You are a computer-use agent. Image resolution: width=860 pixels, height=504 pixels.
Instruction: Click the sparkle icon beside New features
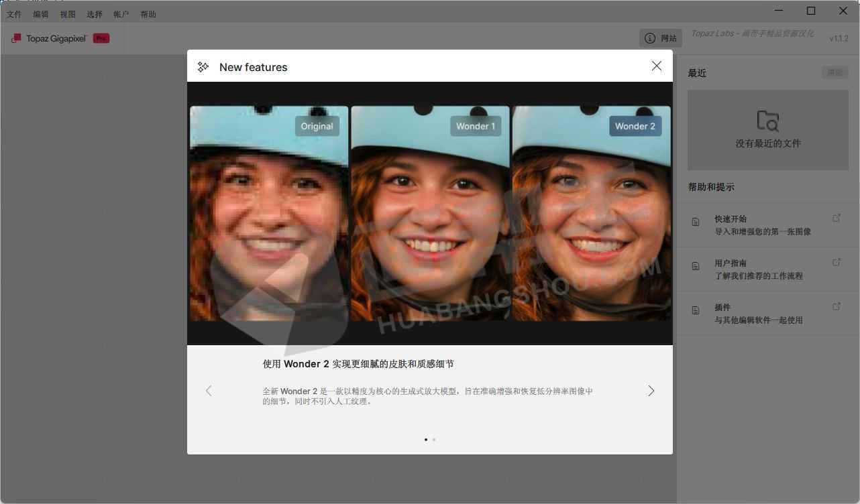(203, 67)
